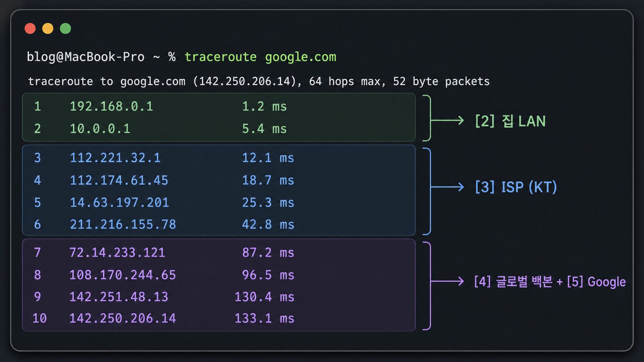
Task: Click the 1.2 ms latency value
Action: (x=264, y=106)
